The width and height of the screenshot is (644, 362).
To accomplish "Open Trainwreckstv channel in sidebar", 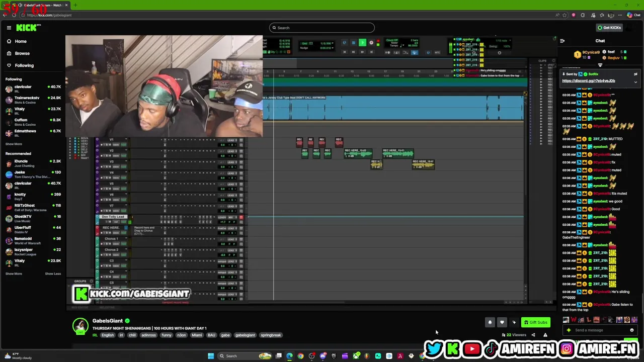I will (33, 100).
